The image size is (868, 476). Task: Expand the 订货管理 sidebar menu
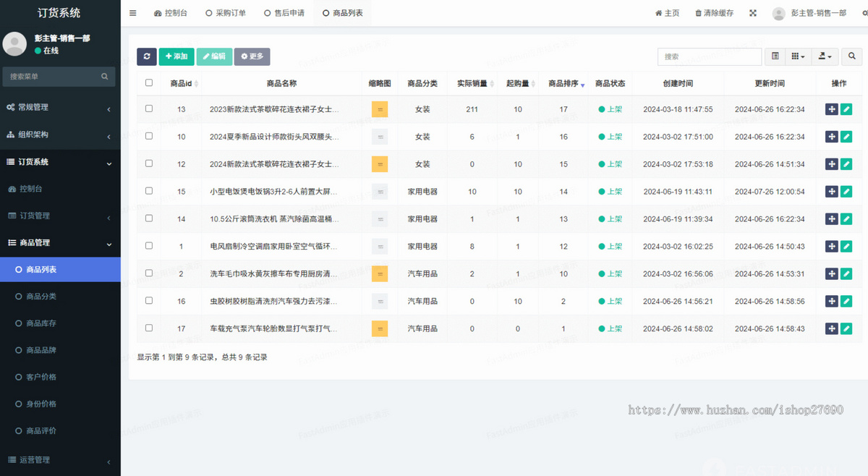[60, 216]
